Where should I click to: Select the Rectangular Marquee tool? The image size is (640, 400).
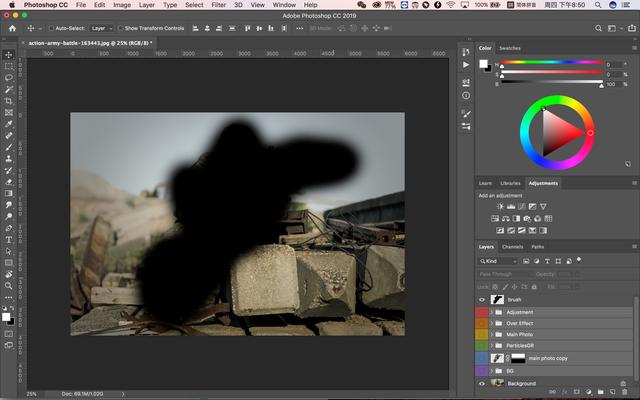click(x=9, y=66)
